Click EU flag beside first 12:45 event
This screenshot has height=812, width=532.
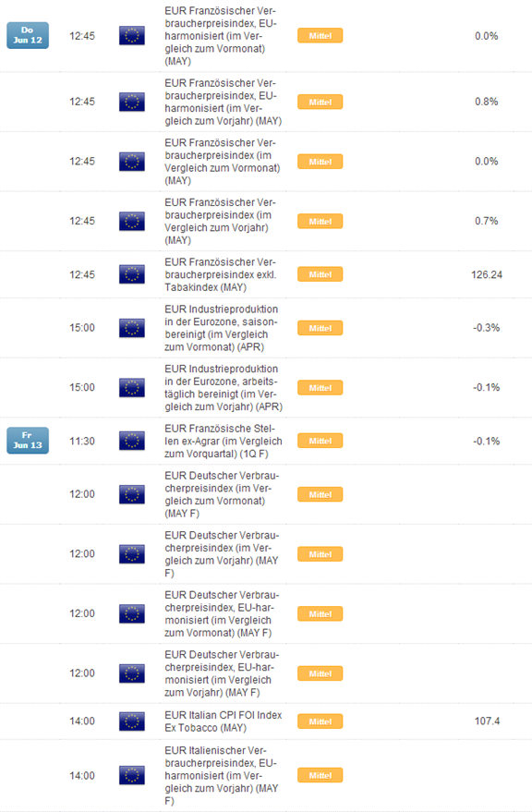[131, 36]
